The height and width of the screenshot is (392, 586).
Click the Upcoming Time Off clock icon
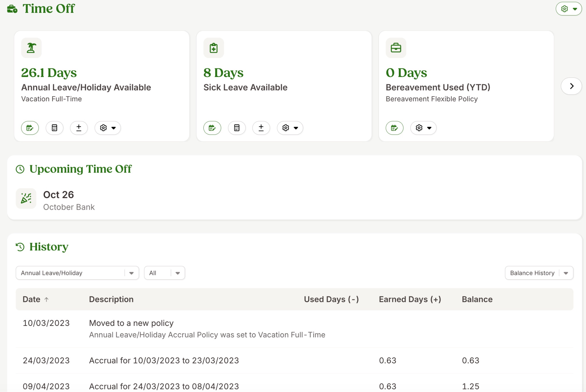pos(20,169)
